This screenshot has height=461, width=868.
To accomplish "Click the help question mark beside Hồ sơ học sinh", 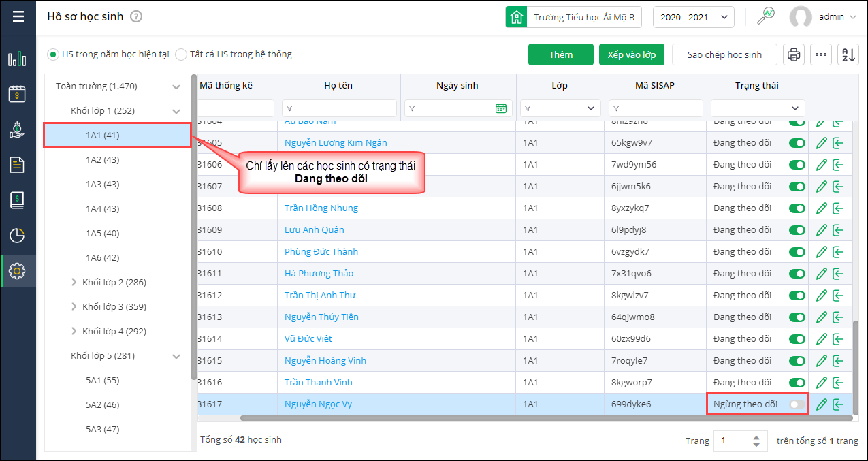I will coord(136,17).
